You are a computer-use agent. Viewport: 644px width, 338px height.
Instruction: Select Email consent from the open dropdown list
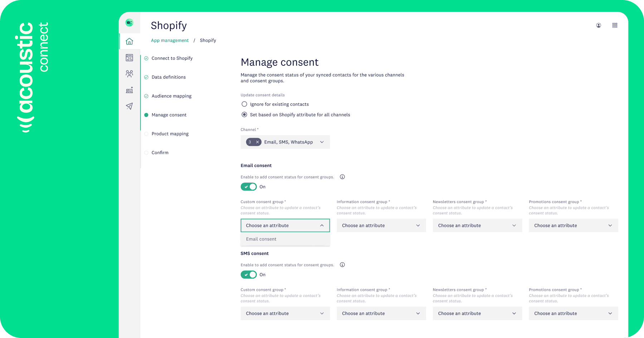click(261, 239)
